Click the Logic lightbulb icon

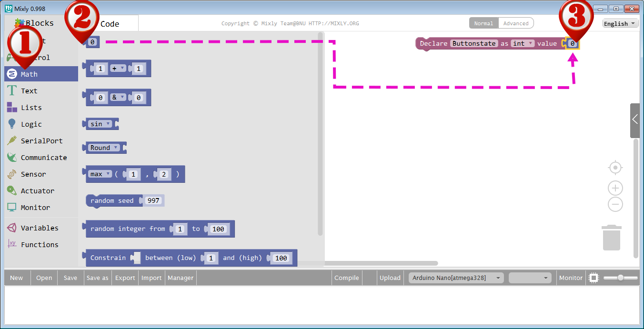(12, 124)
